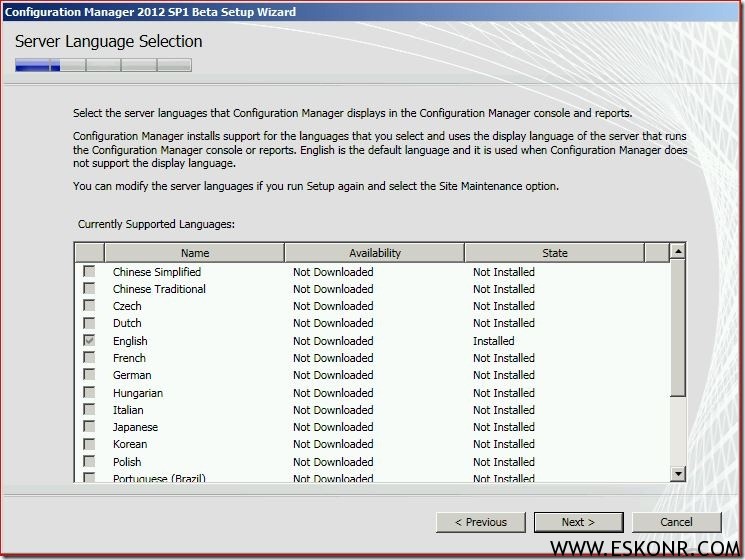Viewport: 745px width, 560px height.
Task: Select the French language checkbox
Action: pos(89,357)
